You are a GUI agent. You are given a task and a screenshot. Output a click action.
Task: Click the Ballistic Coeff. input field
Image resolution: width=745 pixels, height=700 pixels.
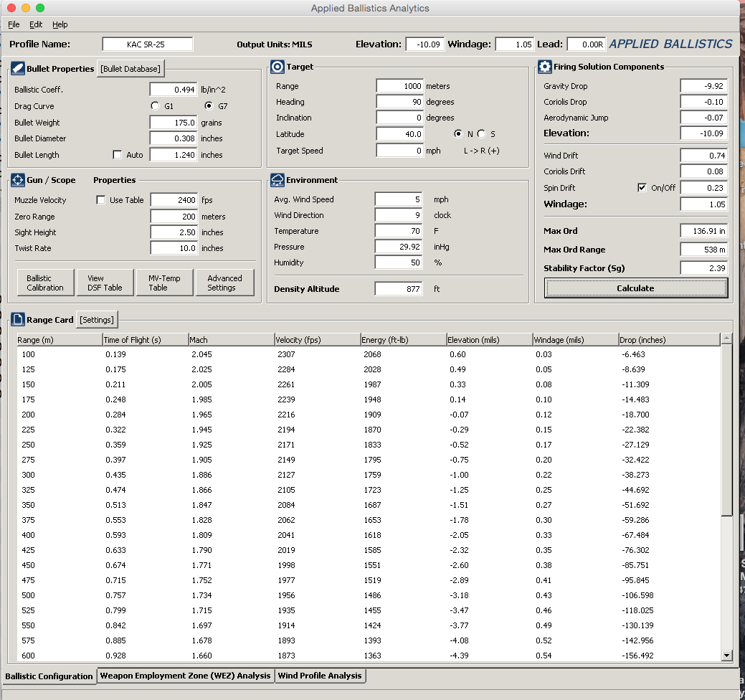pos(173,90)
